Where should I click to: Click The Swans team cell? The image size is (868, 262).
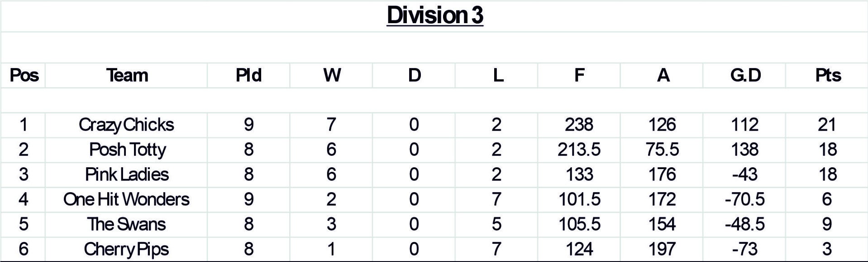[126, 224]
